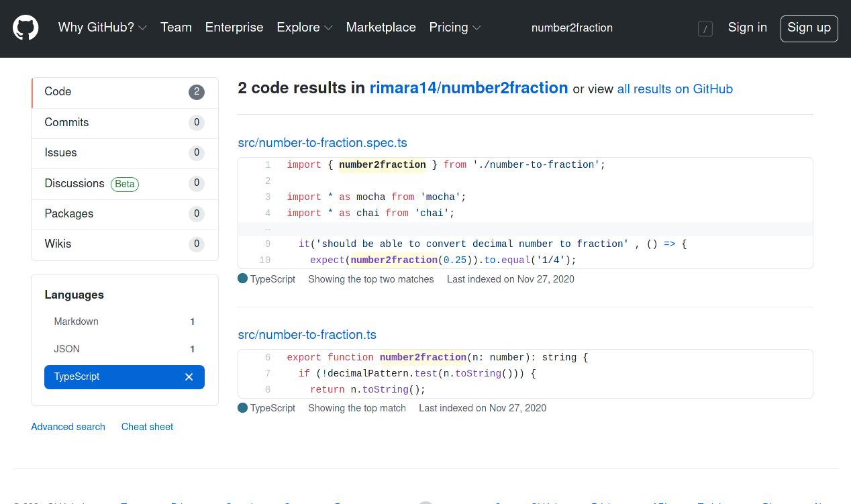The height and width of the screenshot is (504, 851).
Task: Click "import * as chai from 'chai'" line
Action: click(370, 213)
